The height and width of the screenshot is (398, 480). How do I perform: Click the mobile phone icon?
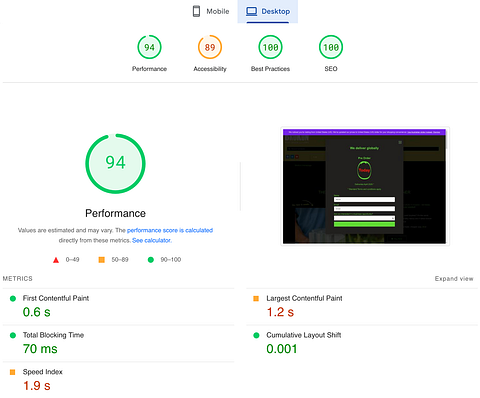196,11
